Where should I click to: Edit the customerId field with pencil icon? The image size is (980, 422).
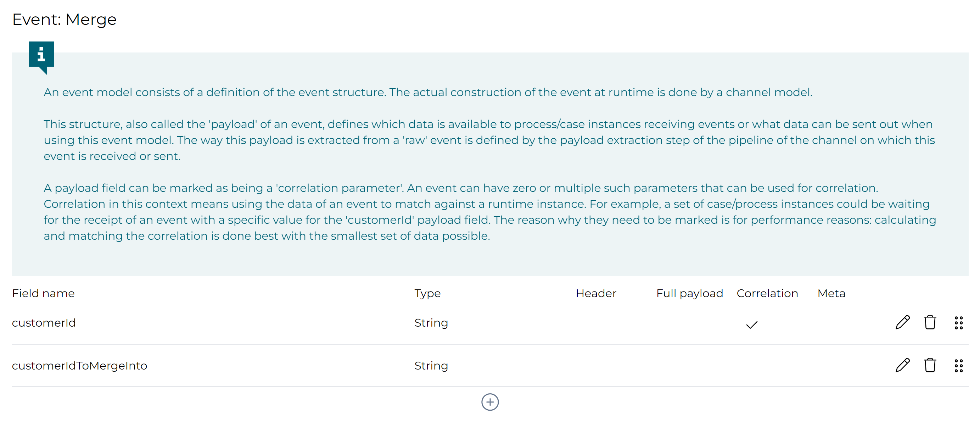pyautogui.click(x=902, y=322)
